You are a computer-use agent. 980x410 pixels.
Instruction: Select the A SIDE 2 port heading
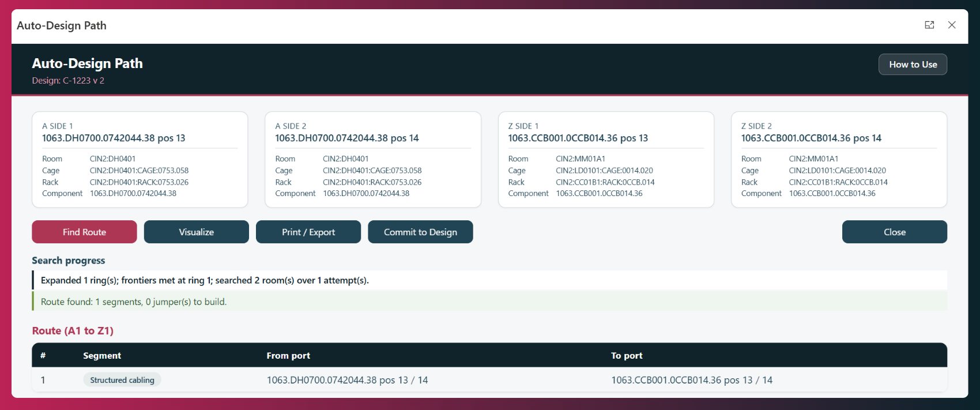(347, 138)
